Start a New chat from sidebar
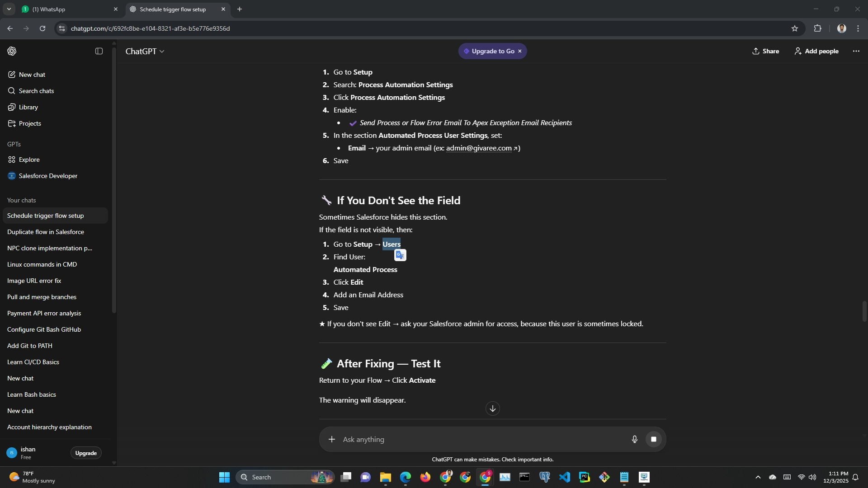 tap(32, 75)
